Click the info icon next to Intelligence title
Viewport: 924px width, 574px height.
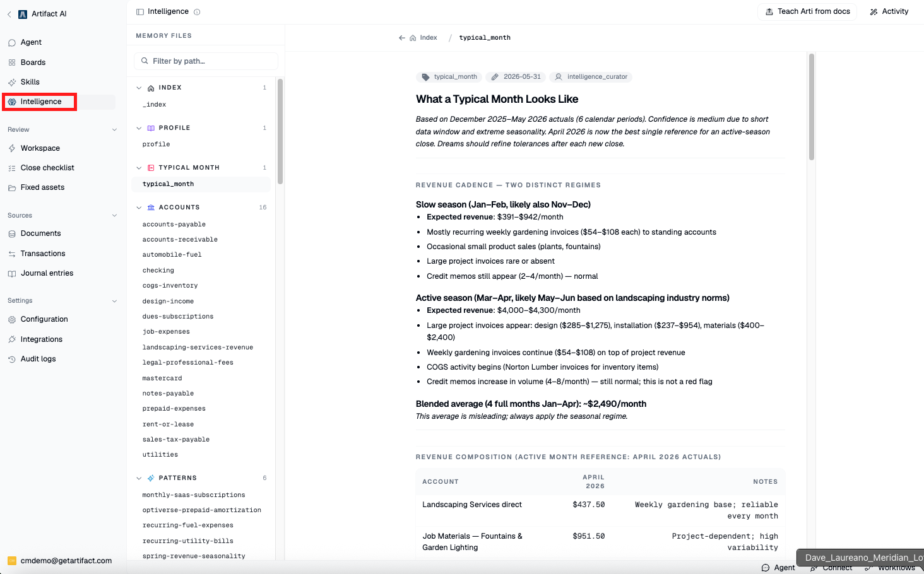pos(197,11)
